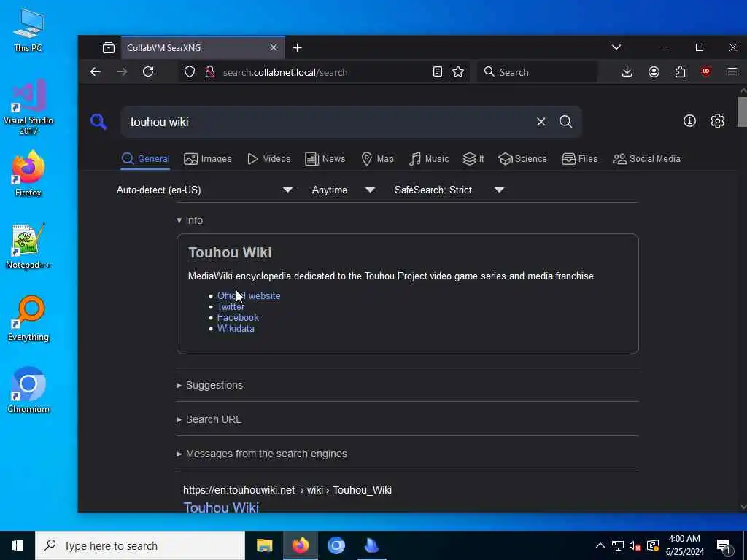The image size is (747, 560).
Task: Switch to the Science category tab
Action: tap(522, 158)
